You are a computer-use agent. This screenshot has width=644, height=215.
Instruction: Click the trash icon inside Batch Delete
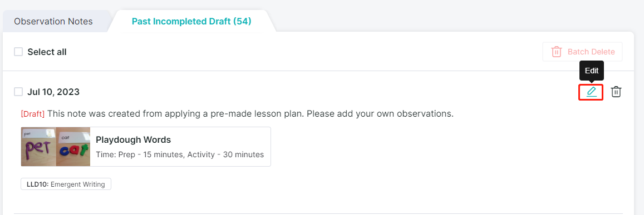click(557, 52)
